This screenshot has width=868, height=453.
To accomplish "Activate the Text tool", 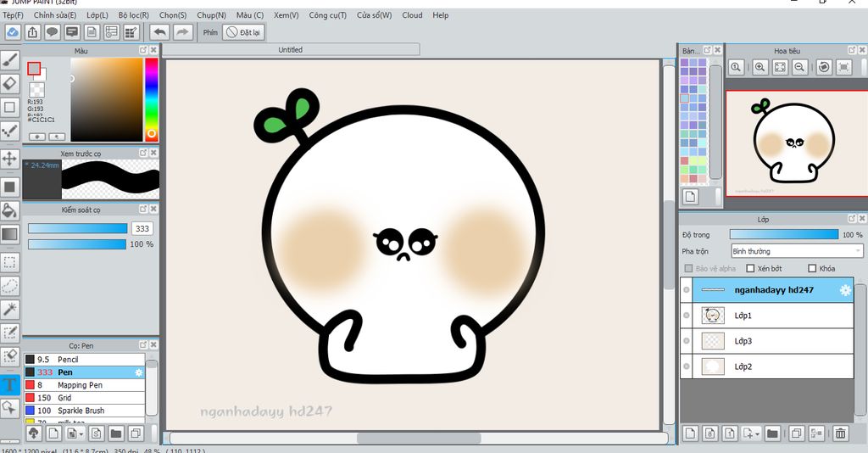I will coord(9,384).
